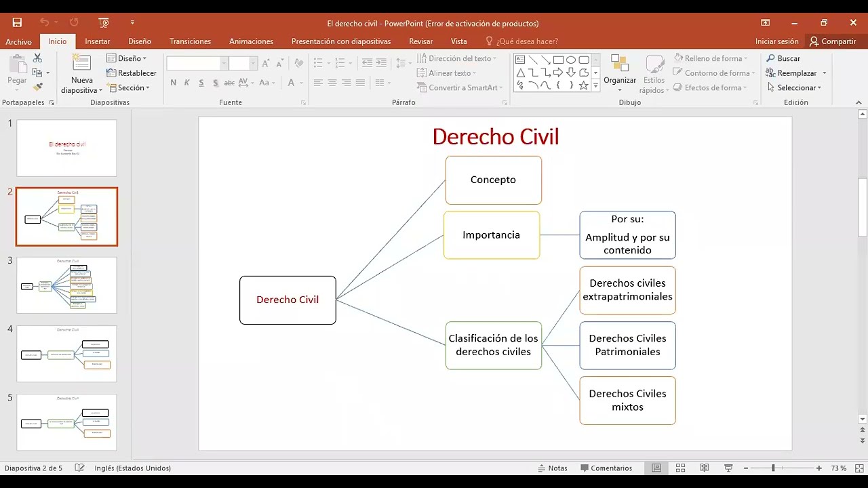This screenshot has width=868, height=488.
Task: Click the zoom slider handle
Action: (773, 468)
